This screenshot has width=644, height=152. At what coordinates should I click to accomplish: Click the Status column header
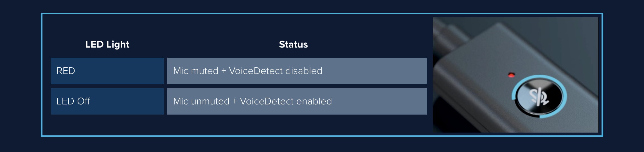click(x=293, y=44)
